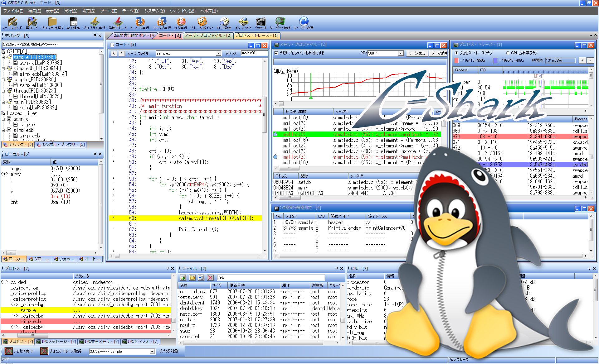
Task: Switch to the IPC共有メモリ - [7] tab
Action: point(99,342)
